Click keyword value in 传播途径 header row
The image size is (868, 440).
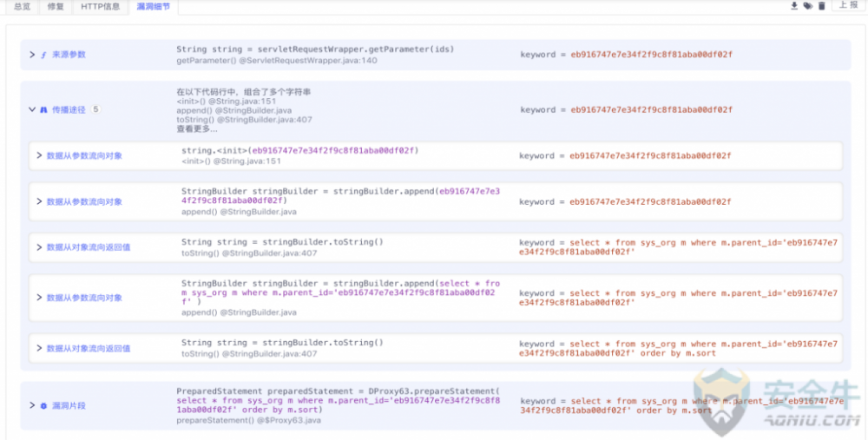pyautogui.click(x=651, y=109)
